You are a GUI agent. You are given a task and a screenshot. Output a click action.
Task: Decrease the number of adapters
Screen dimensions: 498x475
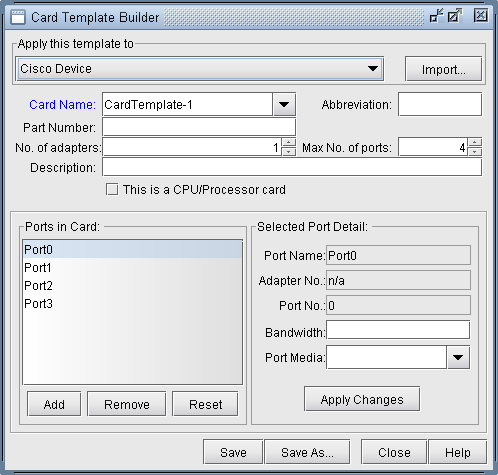[289, 151]
